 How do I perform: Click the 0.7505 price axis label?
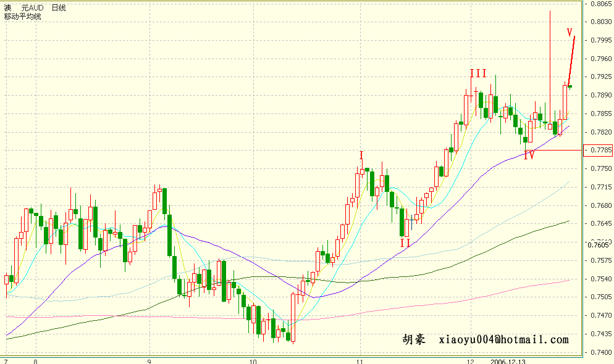601,297
